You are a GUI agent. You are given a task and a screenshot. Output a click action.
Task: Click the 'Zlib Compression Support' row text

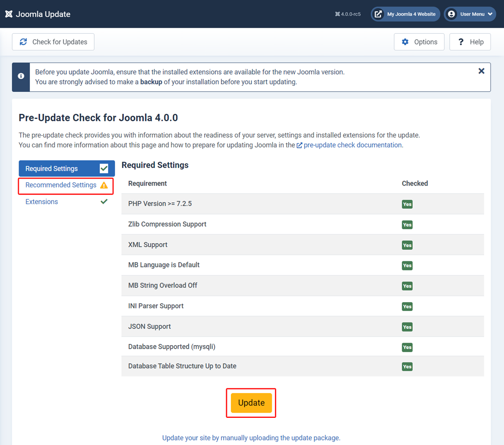[x=167, y=225]
